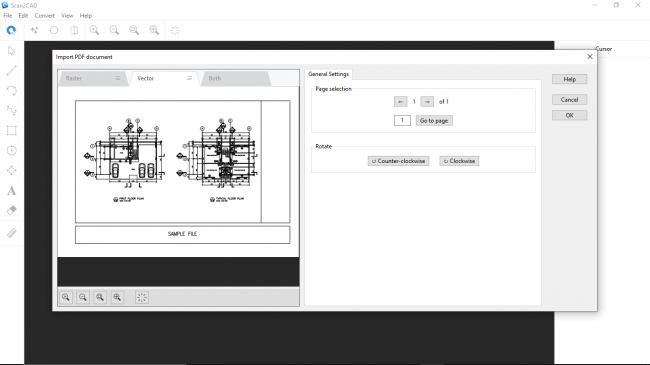
Task: Click the Help button in the dialog
Action: coord(570,79)
